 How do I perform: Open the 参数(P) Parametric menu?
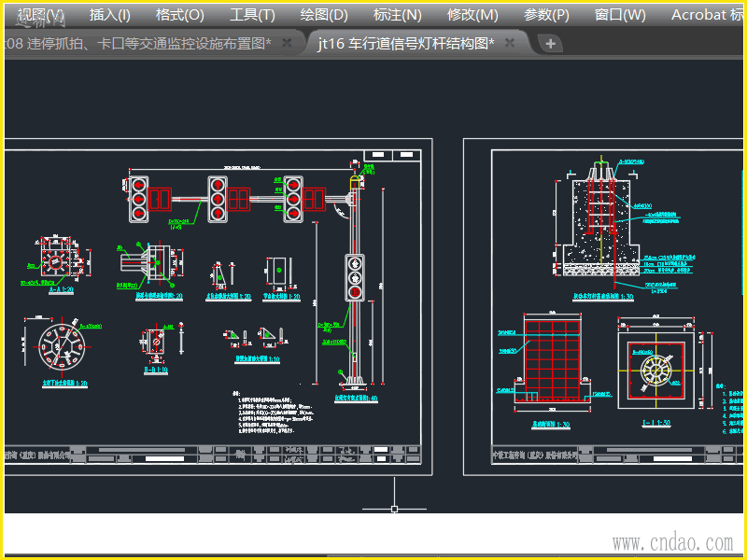tap(546, 15)
